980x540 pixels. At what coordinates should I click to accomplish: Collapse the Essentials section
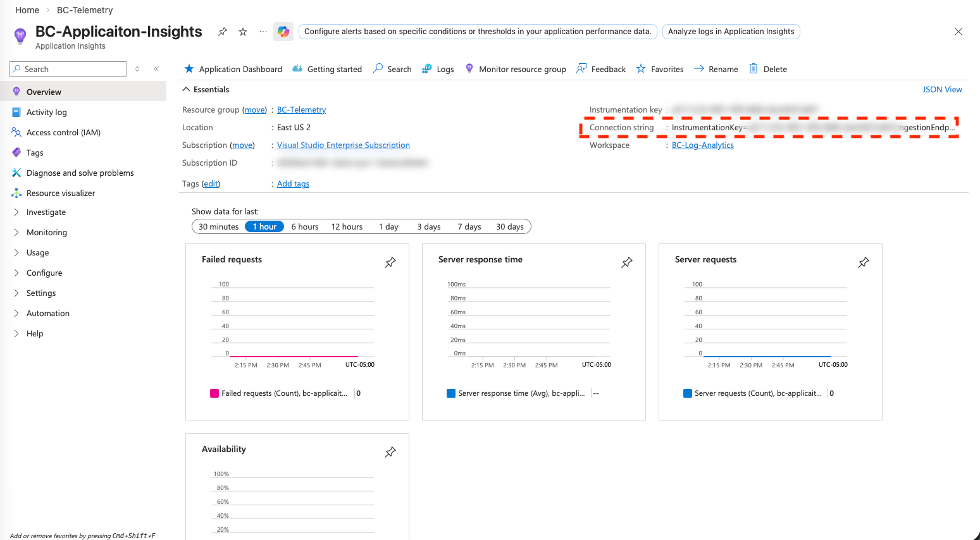[187, 90]
